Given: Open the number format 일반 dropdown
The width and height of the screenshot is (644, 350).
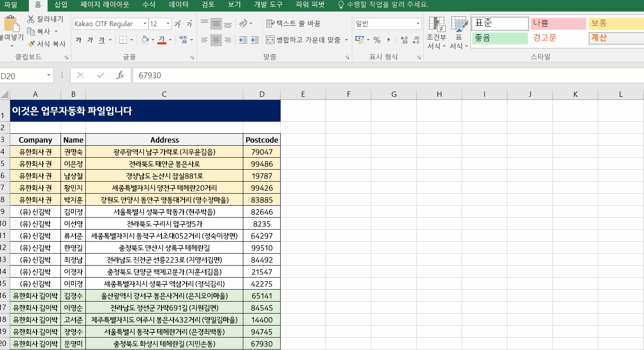Looking at the screenshot, I should [x=418, y=24].
